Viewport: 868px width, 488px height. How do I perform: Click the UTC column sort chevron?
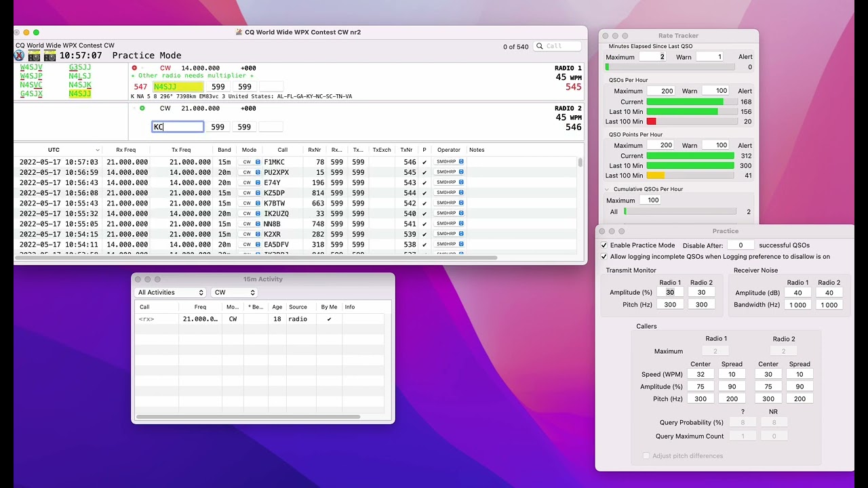[x=98, y=150]
